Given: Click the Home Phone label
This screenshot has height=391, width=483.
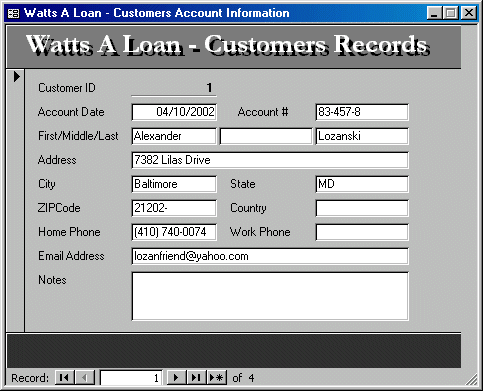Looking at the screenshot, I should click(x=69, y=232).
